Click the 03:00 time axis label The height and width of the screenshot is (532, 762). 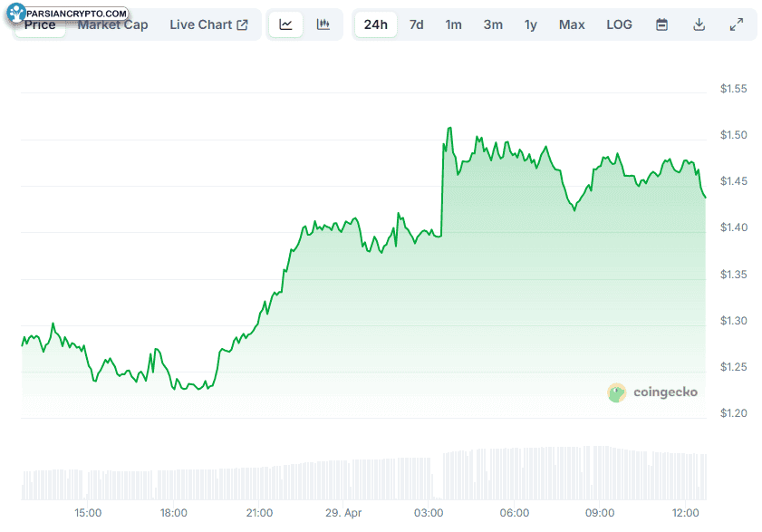[x=429, y=513]
